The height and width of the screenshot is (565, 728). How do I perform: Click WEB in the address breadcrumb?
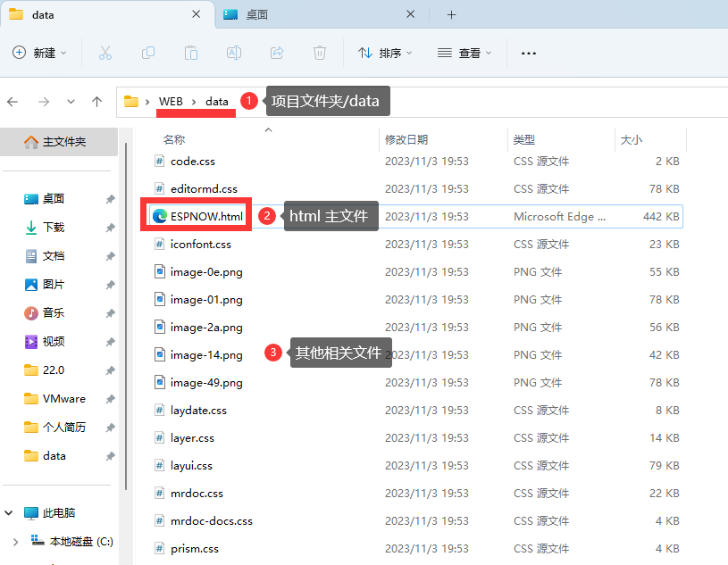tap(171, 101)
